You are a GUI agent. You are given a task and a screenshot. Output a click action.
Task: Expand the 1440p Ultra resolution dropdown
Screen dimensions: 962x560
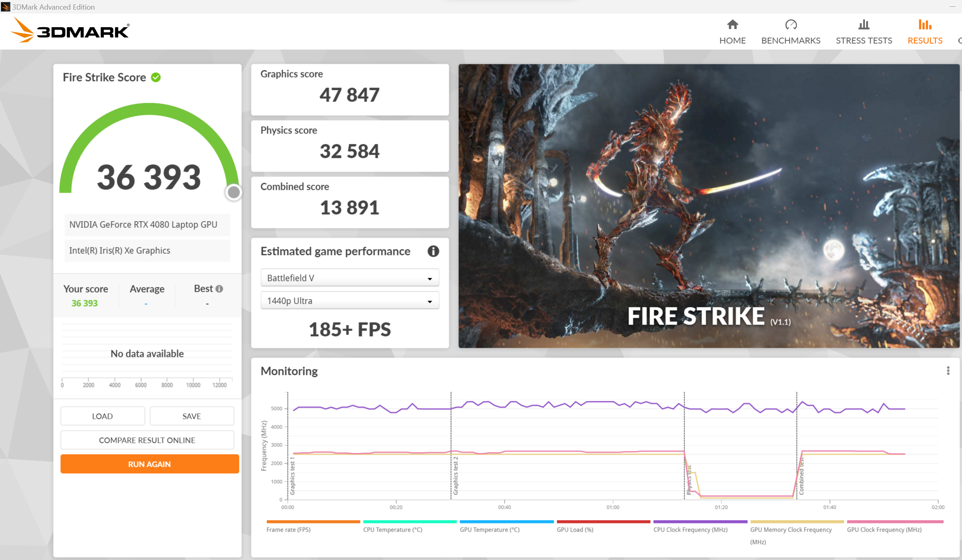(x=350, y=301)
